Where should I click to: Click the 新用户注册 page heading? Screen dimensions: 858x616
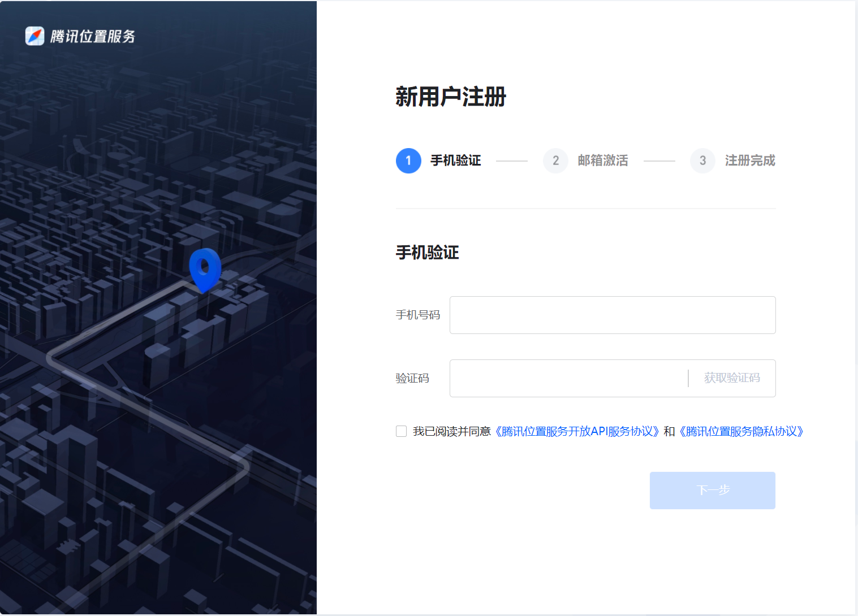click(450, 97)
